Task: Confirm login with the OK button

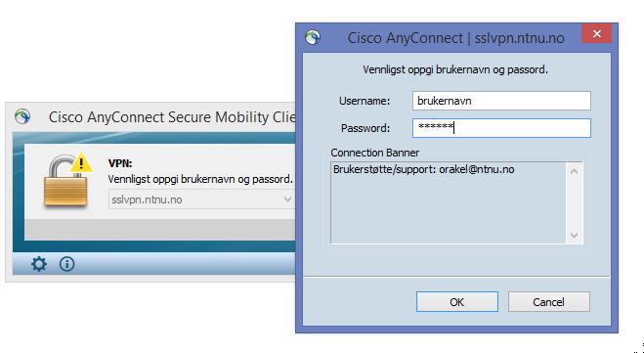Action: 457,302
